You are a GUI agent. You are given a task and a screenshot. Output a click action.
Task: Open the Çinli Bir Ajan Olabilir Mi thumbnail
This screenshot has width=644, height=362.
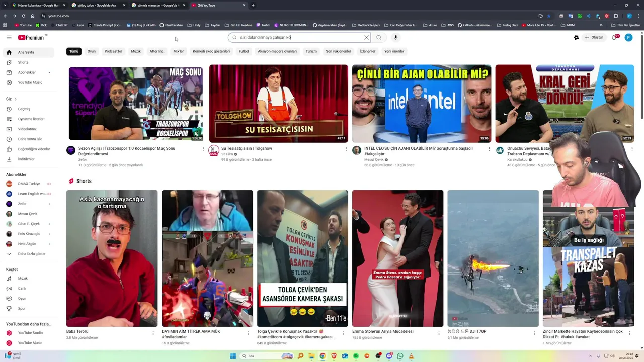[x=422, y=104]
